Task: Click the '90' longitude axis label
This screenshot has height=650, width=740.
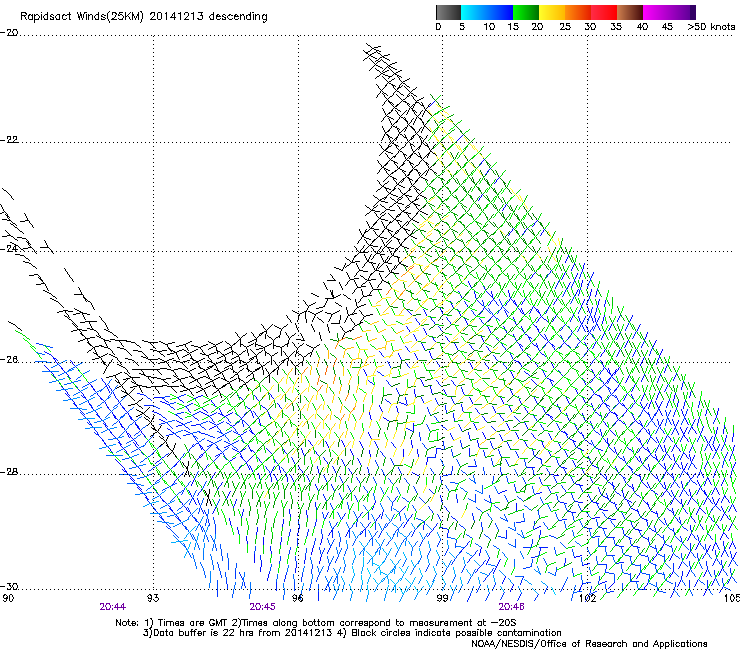Action: 8,599
